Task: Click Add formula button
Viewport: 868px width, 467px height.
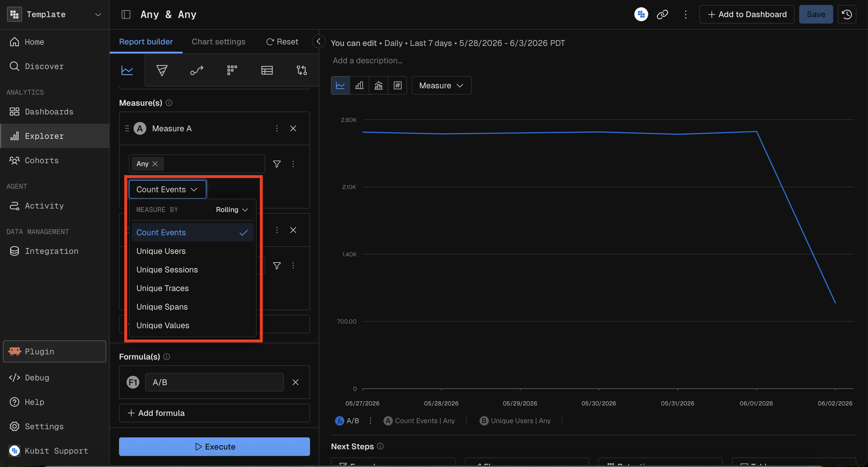Action: pos(214,413)
